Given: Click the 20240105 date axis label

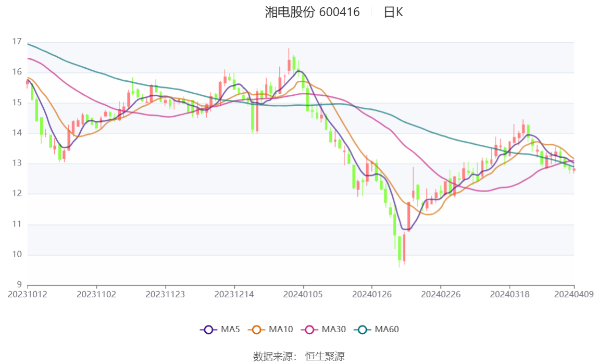Looking at the screenshot, I should click(x=303, y=295).
